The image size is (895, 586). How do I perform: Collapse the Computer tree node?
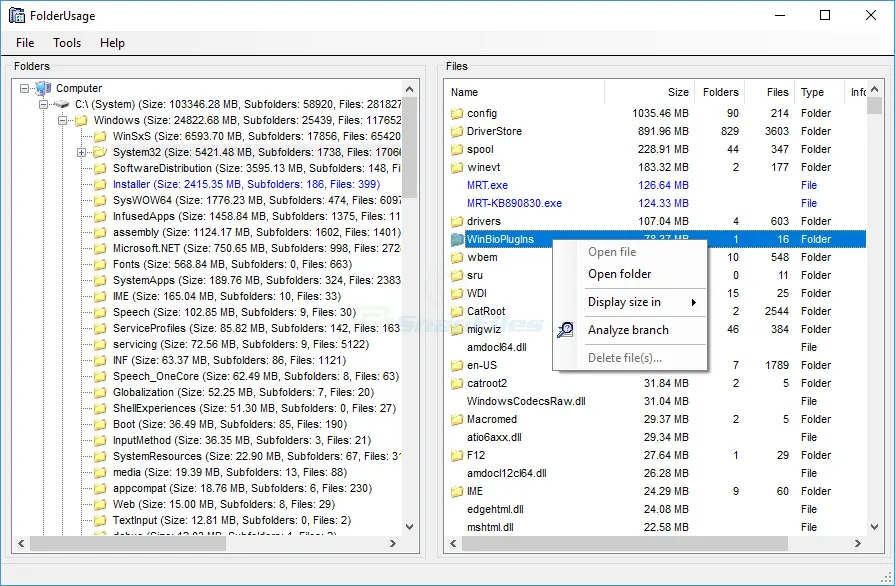pos(25,88)
